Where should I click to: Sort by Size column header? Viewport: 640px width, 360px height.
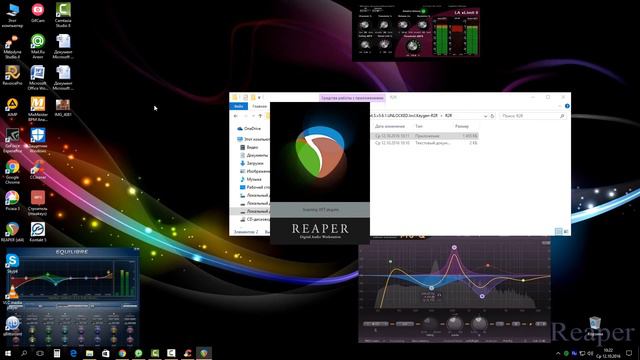coord(462,127)
